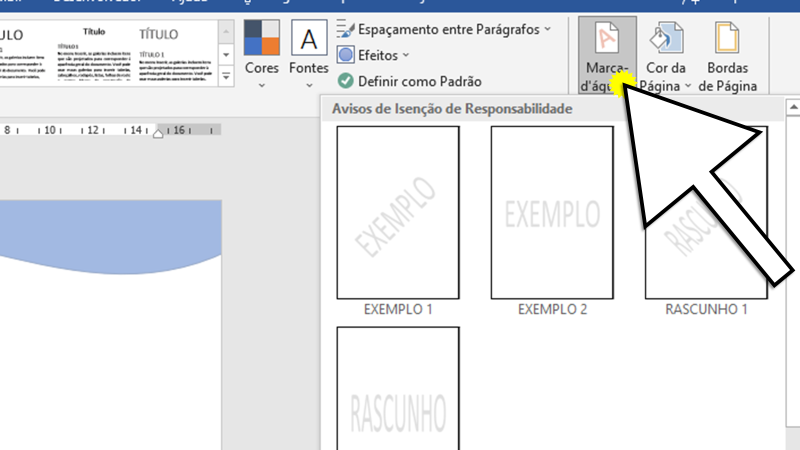Open the Cores theme colors button

(x=261, y=54)
